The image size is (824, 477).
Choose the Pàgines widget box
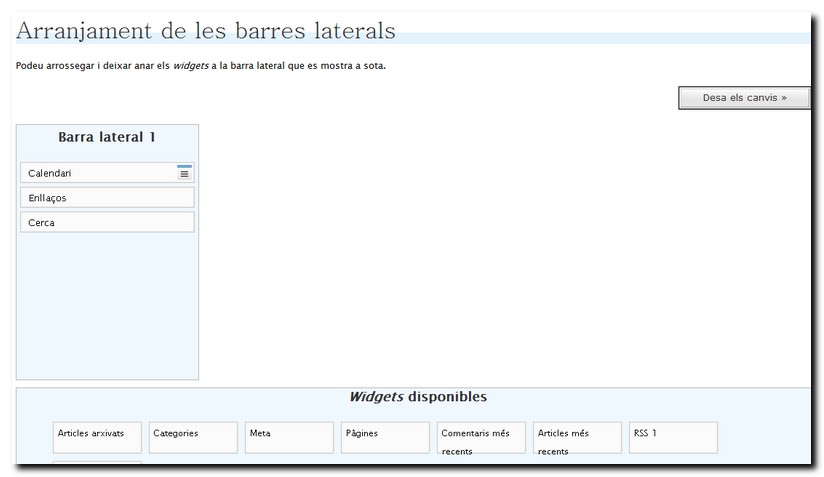pyautogui.click(x=385, y=437)
